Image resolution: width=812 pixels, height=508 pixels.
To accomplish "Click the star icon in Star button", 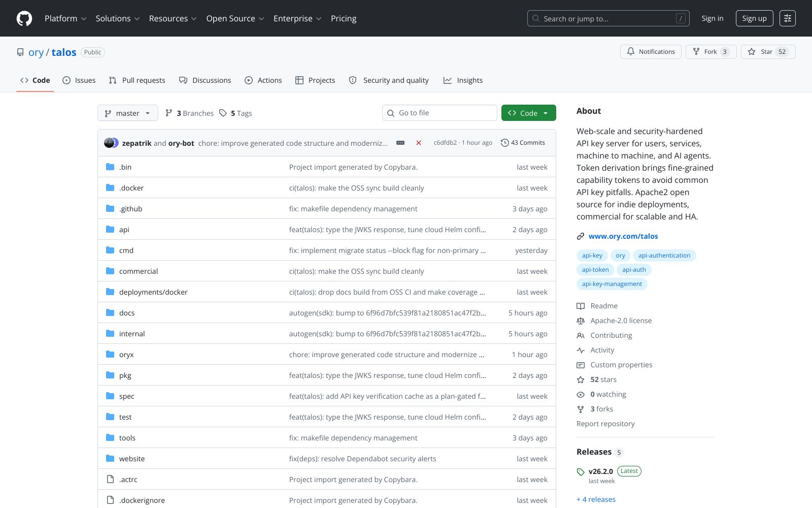I will (x=752, y=52).
